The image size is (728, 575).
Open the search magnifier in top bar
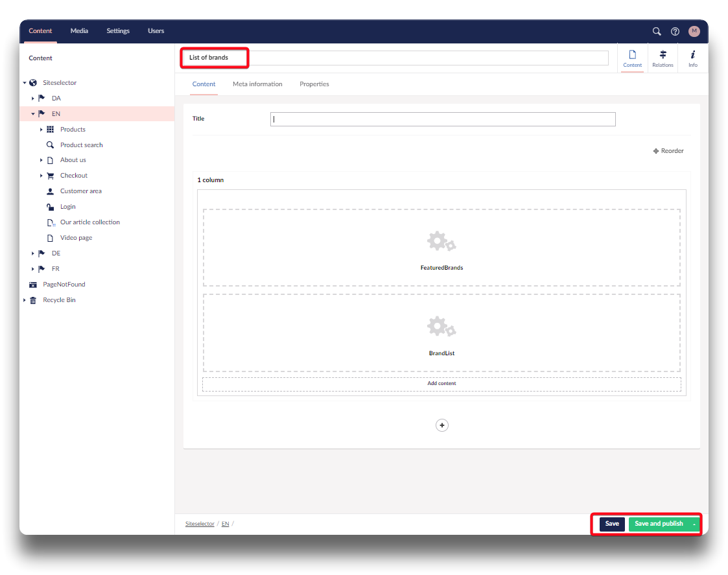(x=657, y=31)
